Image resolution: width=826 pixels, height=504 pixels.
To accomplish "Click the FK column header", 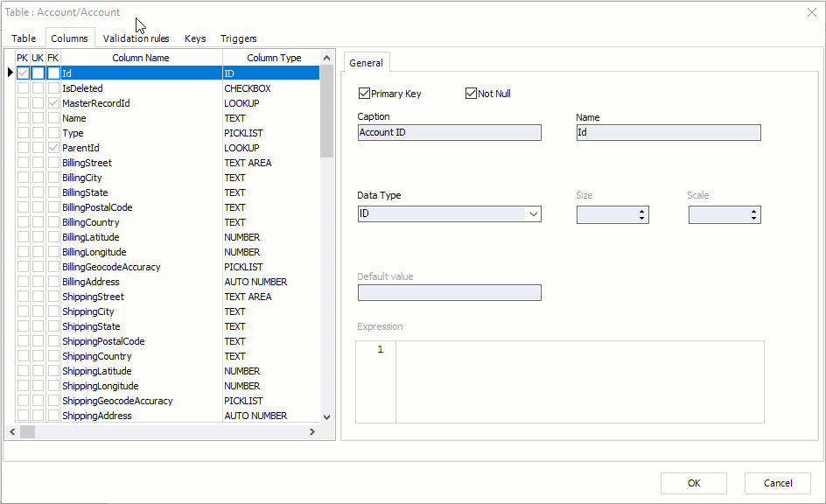I will pyautogui.click(x=52, y=58).
